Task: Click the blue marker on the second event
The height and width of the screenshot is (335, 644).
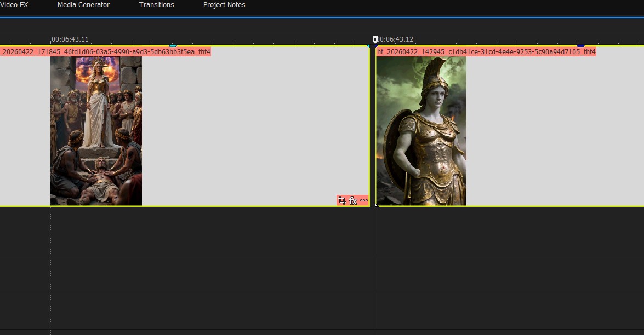Action: point(580,44)
